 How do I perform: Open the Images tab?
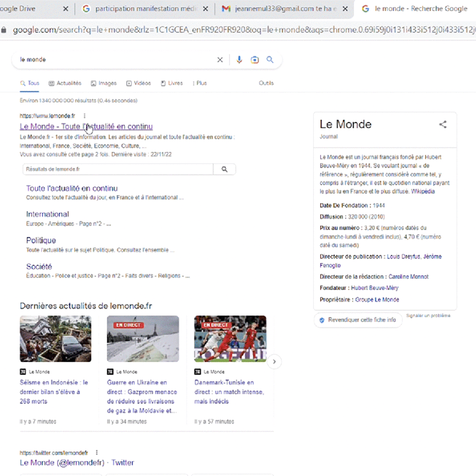tap(104, 83)
